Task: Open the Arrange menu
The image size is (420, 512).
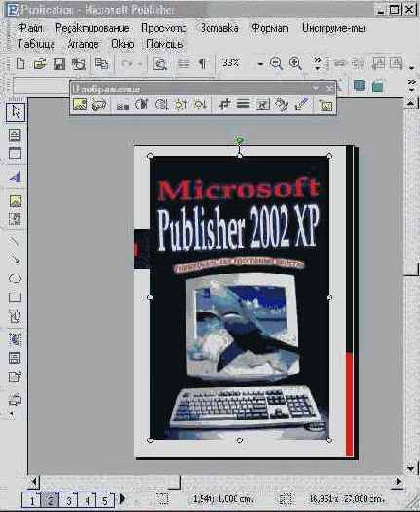Action: click(83, 44)
